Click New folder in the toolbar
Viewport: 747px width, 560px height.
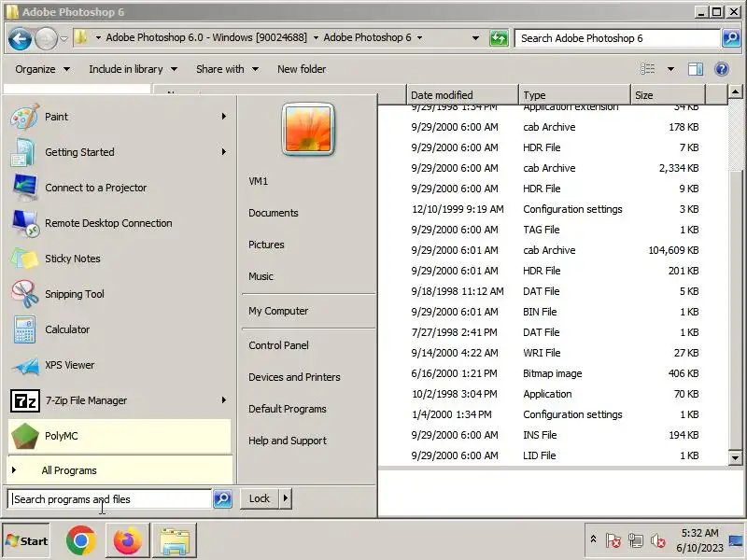pyautogui.click(x=302, y=69)
